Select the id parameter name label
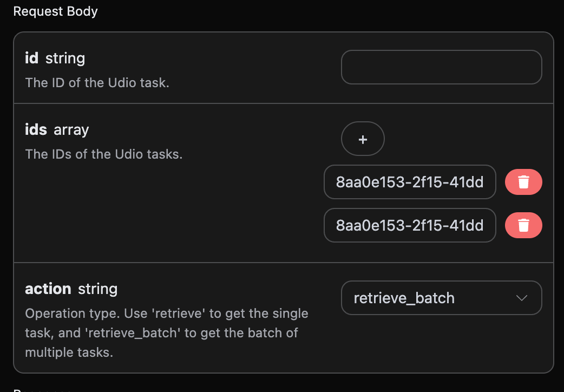564x392 pixels. click(31, 58)
